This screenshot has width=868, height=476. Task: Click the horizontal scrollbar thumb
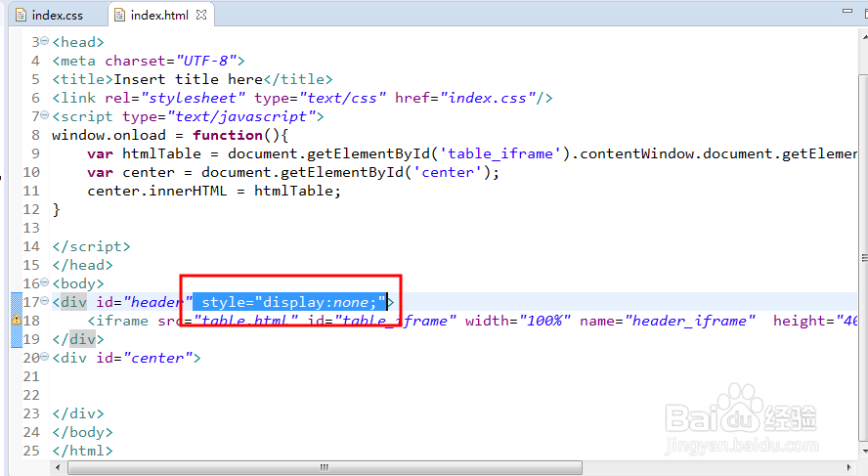pos(325,468)
